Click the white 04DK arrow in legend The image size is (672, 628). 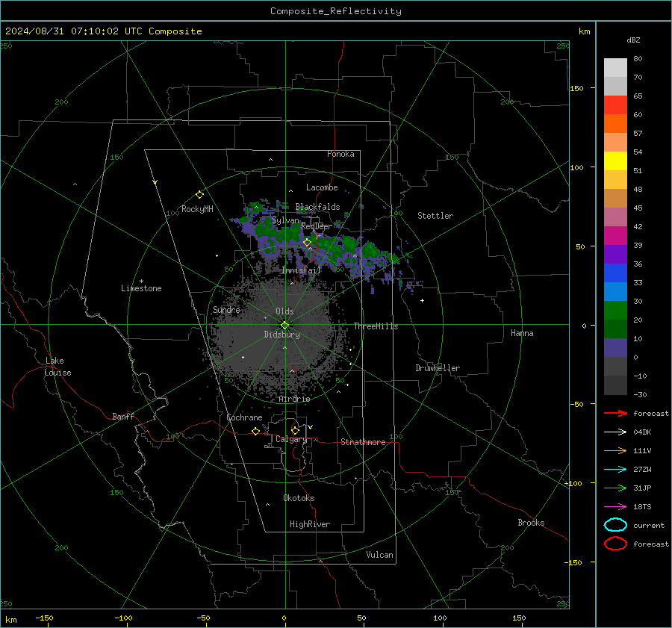(x=615, y=432)
